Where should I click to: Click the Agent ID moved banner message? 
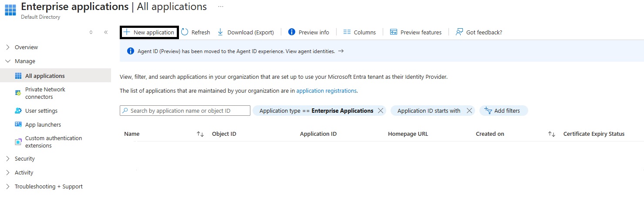tap(236, 51)
